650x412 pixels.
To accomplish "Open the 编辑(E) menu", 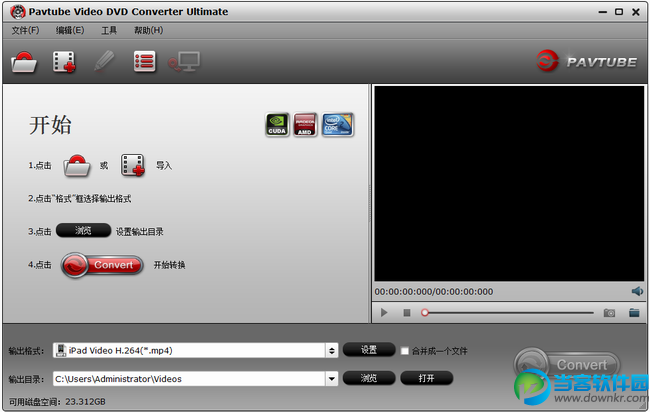I will pyautogui.click(x=70, y=30).
